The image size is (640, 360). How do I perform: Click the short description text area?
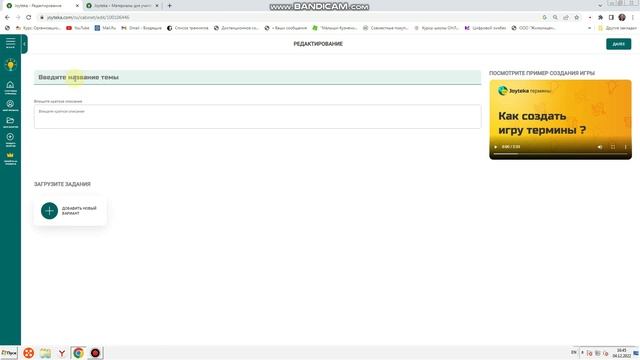(x=258, y=116)
